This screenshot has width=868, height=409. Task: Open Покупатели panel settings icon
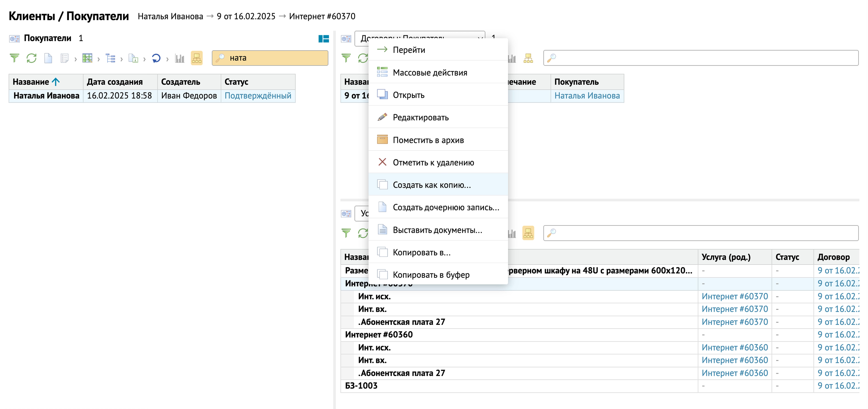point(14,39)
